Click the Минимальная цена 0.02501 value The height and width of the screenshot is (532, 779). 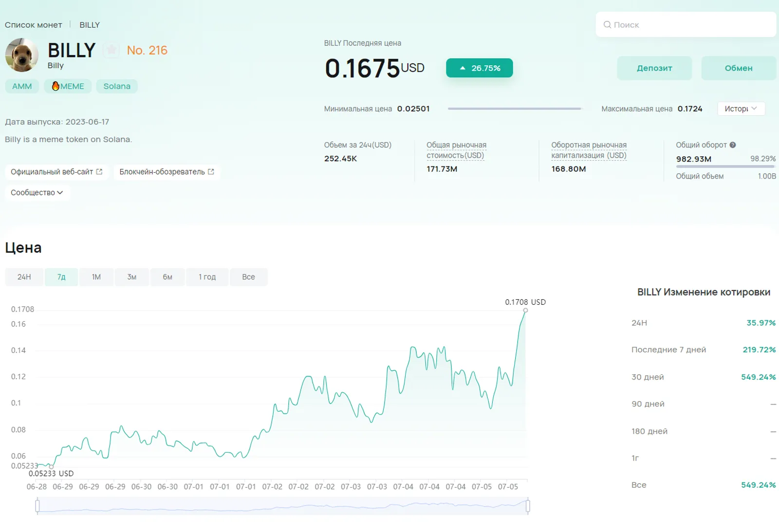[413, 109]
